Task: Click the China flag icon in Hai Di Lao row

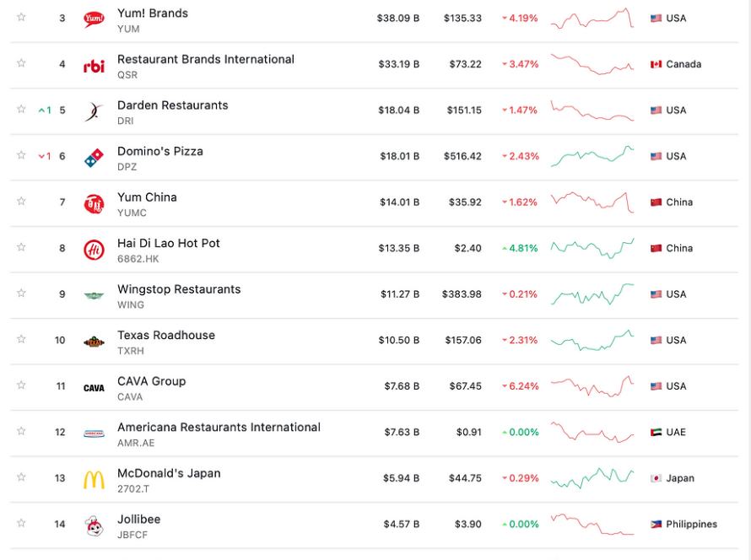Action: (656, 248)
